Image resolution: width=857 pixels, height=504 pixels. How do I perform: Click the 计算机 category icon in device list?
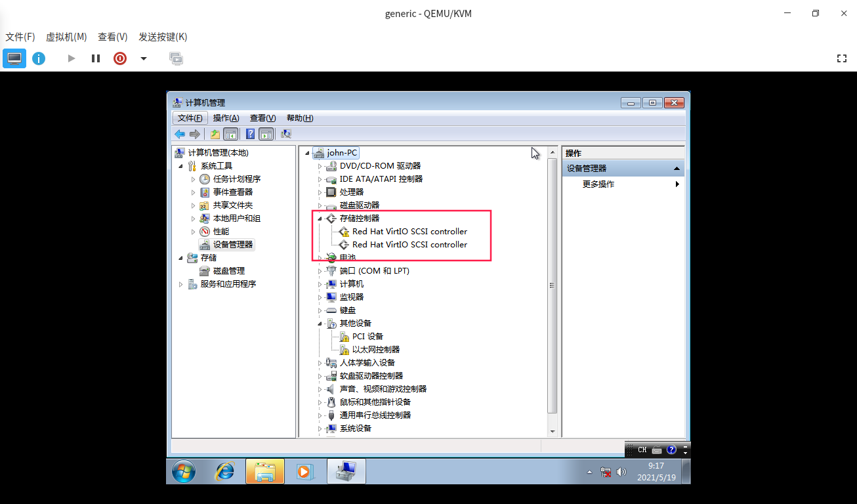[x=331, y=284]
